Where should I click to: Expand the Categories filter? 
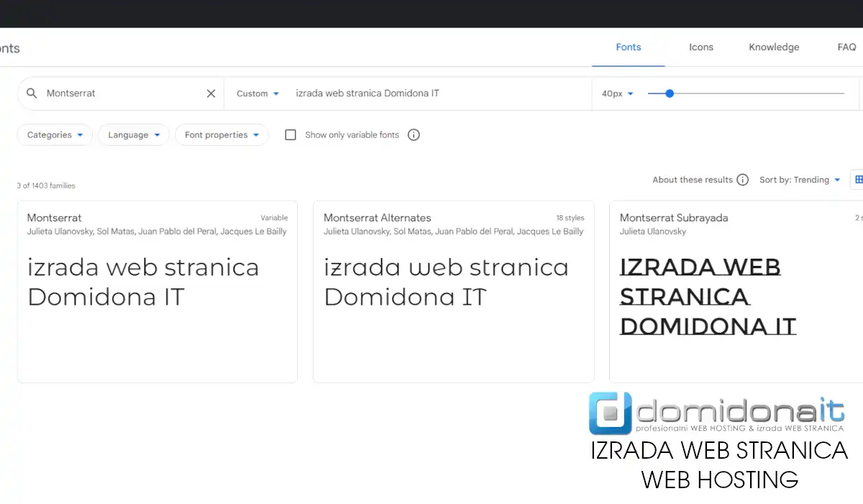[55, 134]
